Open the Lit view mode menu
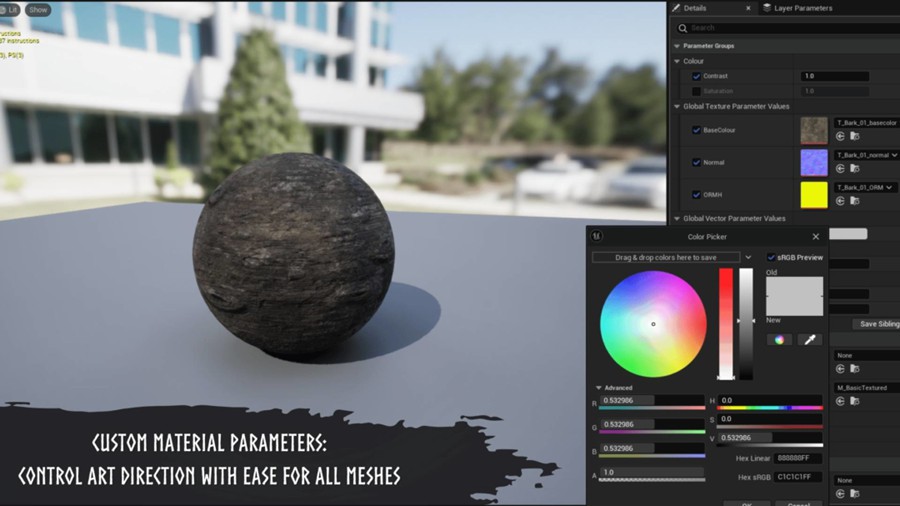 coord(10,10)
